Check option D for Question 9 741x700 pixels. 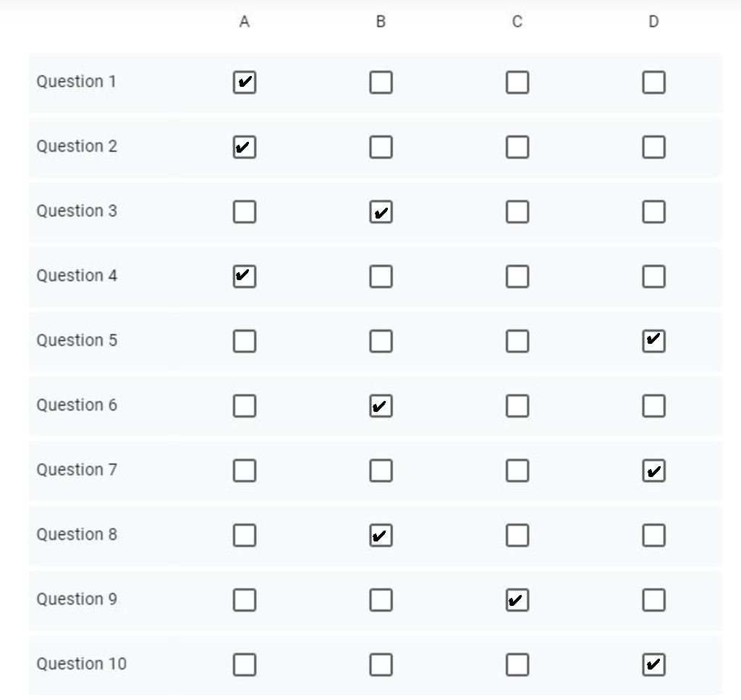654,600
